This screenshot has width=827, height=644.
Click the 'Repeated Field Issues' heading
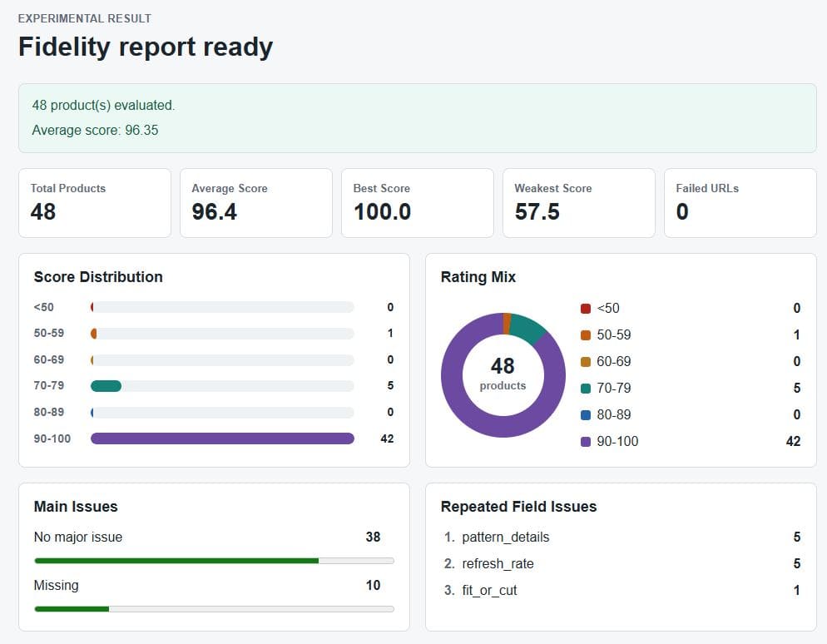pyautogui.click(x=518, y=507)
